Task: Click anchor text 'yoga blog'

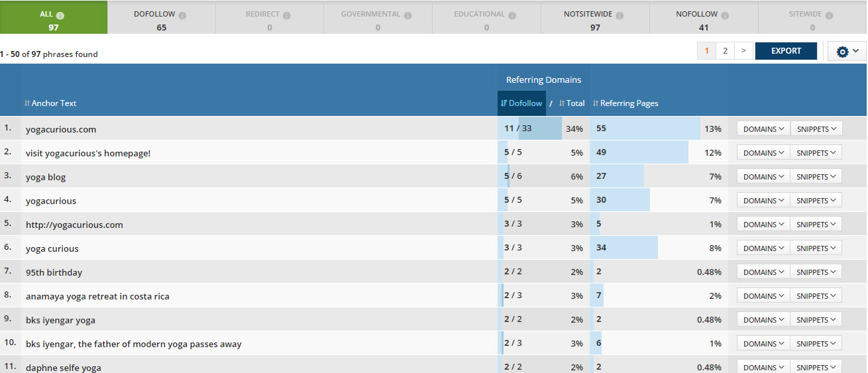Action: pyautogui.click(x=46, y=177)
